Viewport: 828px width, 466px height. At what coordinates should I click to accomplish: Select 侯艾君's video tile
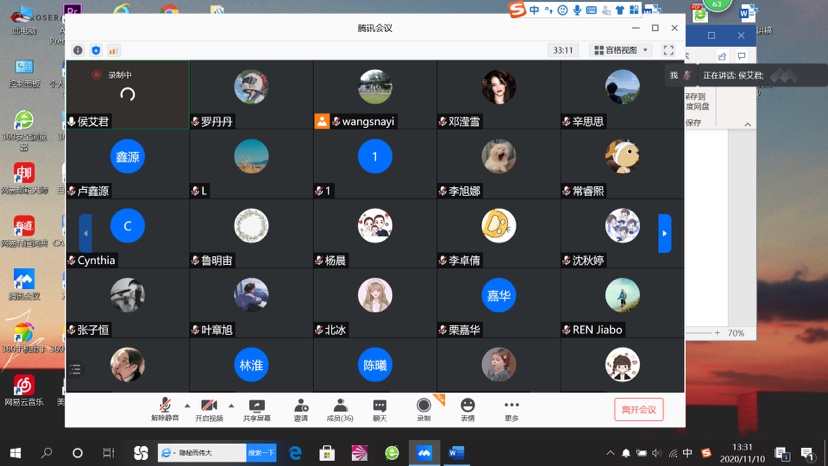coord(127,95)
